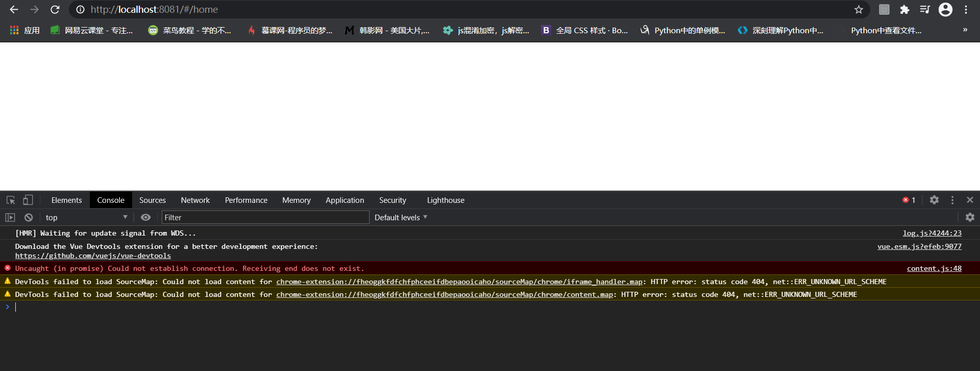Switch to the Security tab

393,200
